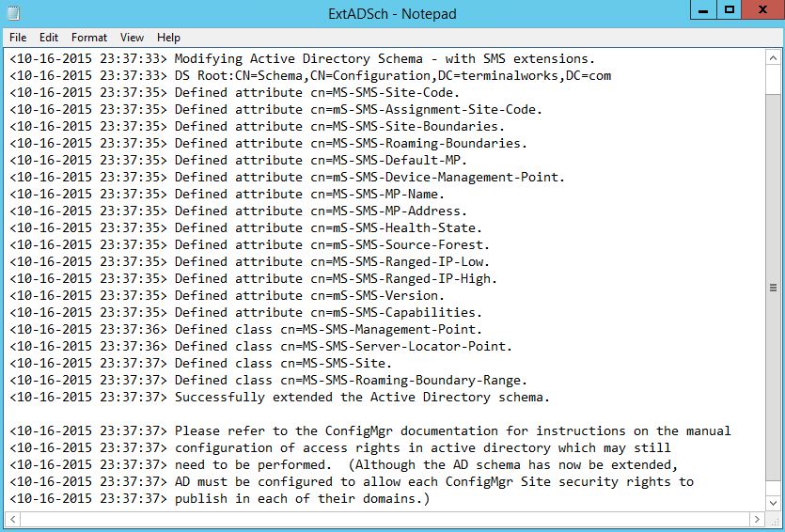Click the 'Defined class cn=MS-SMS-Site' log line
The image size is (785, 532).
coord(201,364)
